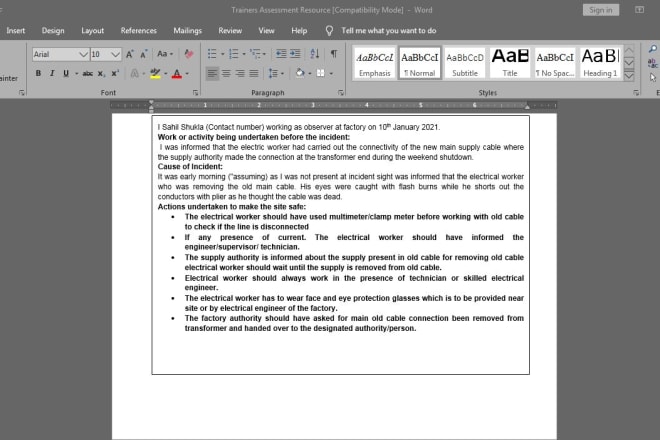
Task: Toggle Superscript formatting
Action: tap(115, 73)
